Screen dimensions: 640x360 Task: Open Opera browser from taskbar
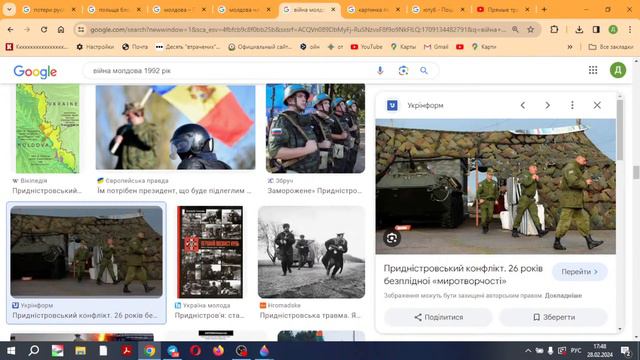pos(196,351)
